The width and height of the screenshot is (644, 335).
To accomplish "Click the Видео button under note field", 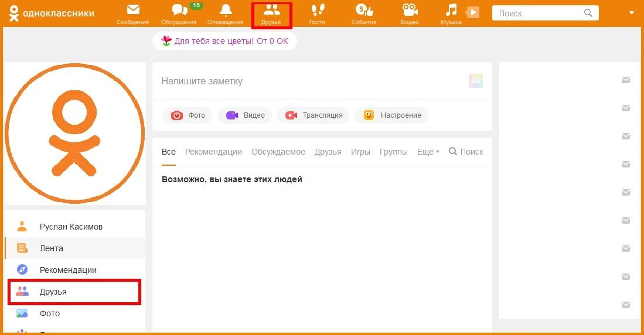I will coord(245,115).
